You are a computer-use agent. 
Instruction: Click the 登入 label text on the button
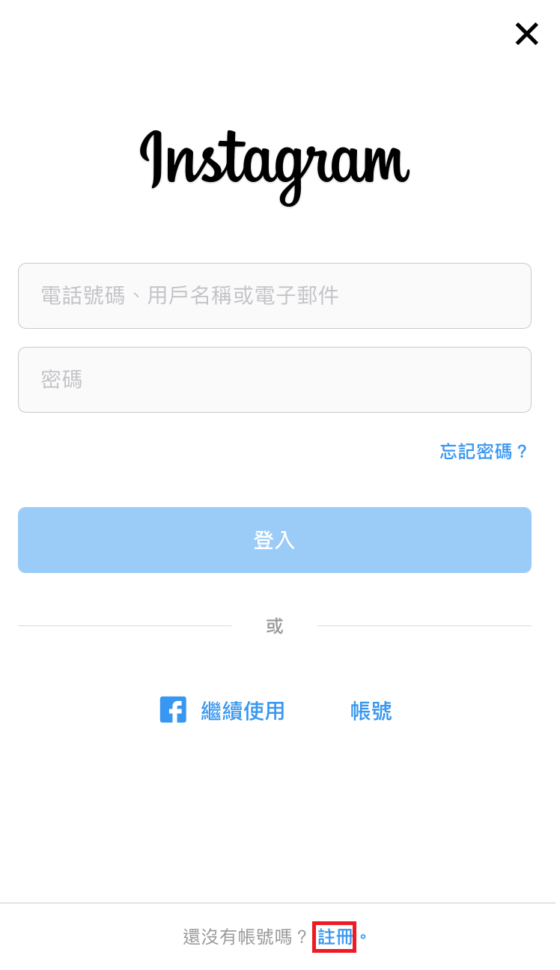[x=275, y=540]
